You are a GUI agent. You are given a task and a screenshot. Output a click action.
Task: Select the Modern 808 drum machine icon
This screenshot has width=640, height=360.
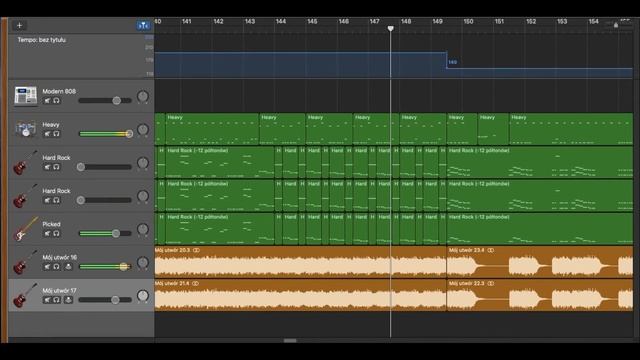[25, 96]
